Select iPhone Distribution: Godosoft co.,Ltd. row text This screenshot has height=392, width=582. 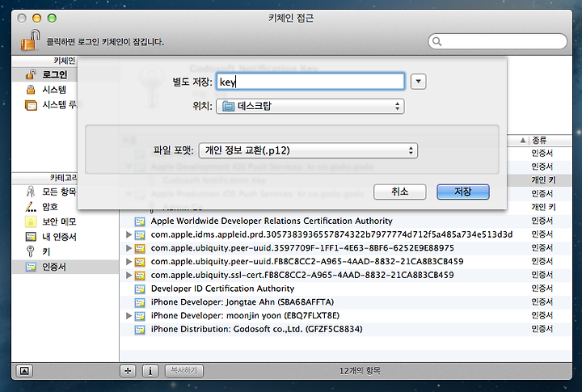256,329
